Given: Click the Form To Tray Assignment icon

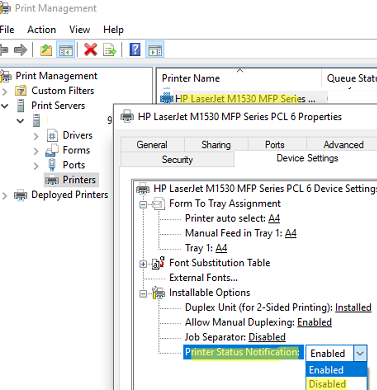Looking at the screenshot, I should [x=158, y=203].
